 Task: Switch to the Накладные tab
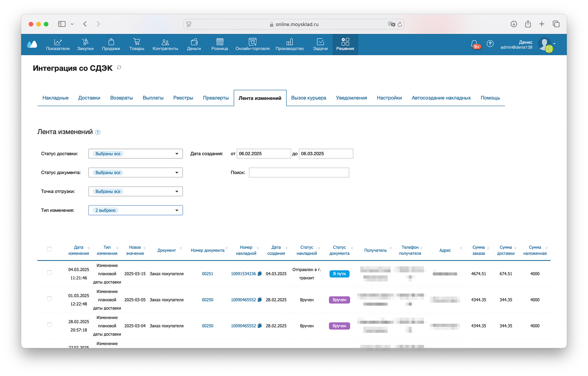coord(55,98)
